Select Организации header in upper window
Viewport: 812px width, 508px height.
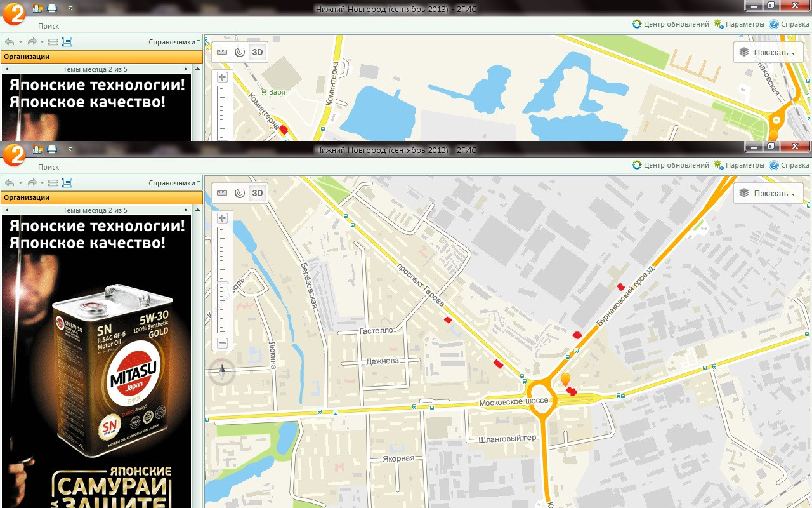[101, 57]
